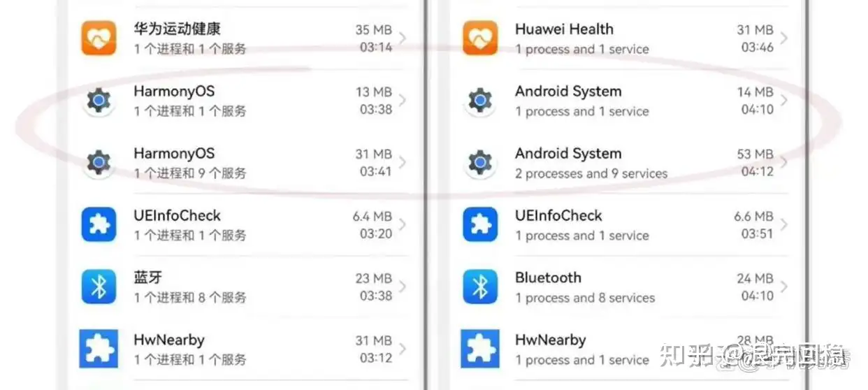Click the 53 MB Android System gear icon
The image size is (868, 390).
pos(480,163)
